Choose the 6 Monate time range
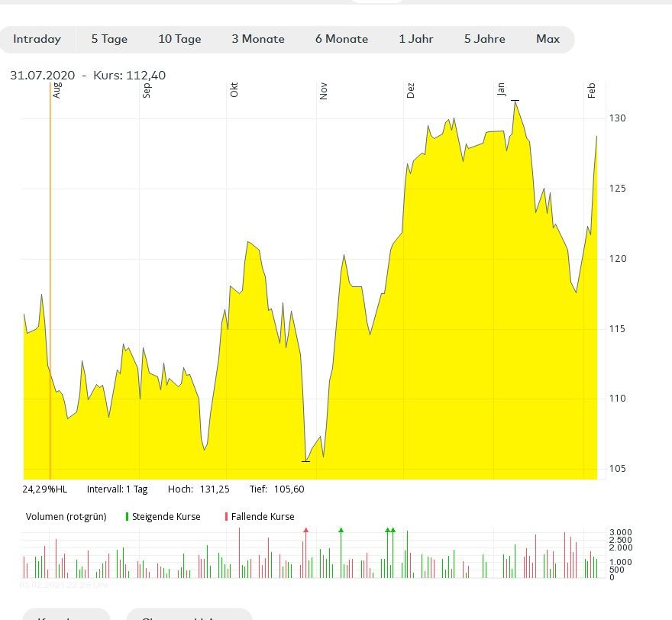672x620 pixels. coord(341,39)
